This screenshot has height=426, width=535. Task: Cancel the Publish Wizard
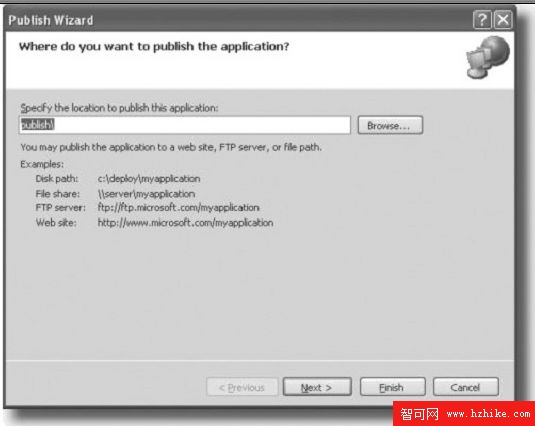click(x=466, y=387)
